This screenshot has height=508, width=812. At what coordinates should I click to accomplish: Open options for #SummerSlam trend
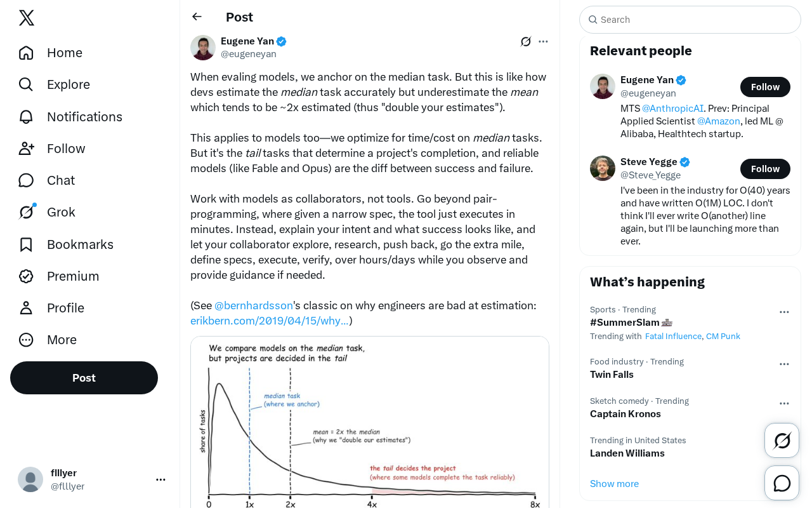tap(784, 312)
